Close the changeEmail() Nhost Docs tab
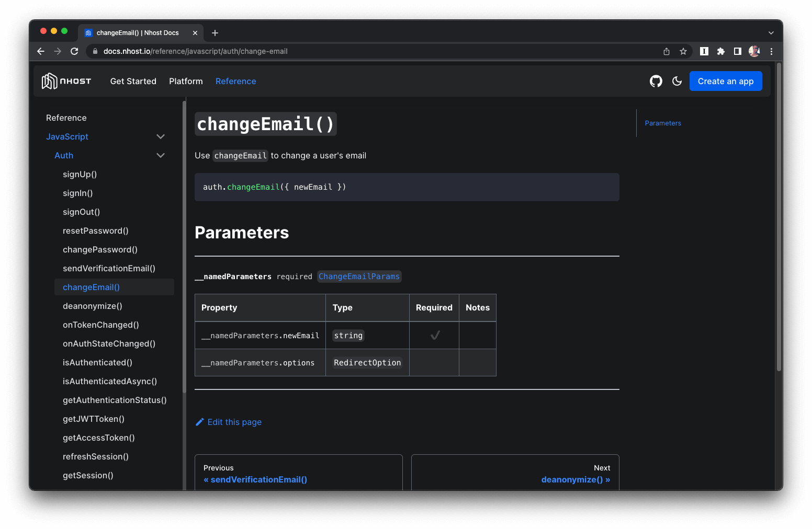This screenshot has height=529, width=812. pyautogui.click(x=195, y=33)
